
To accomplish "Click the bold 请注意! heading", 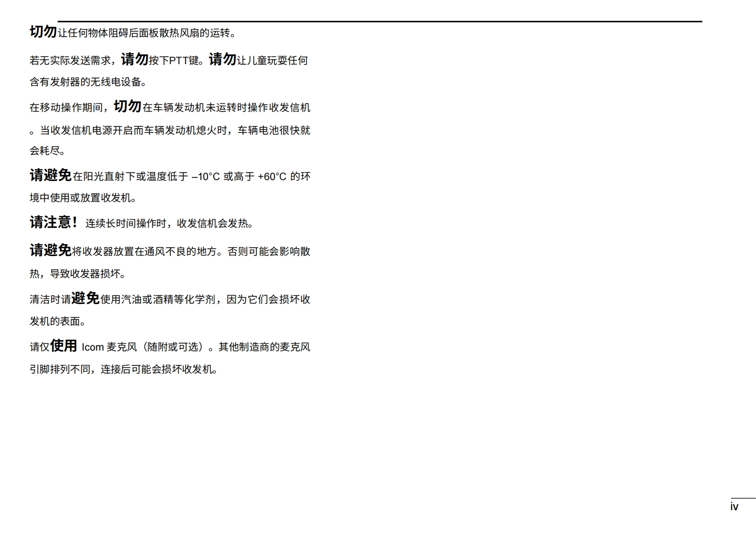I will [x=54, y=222].
